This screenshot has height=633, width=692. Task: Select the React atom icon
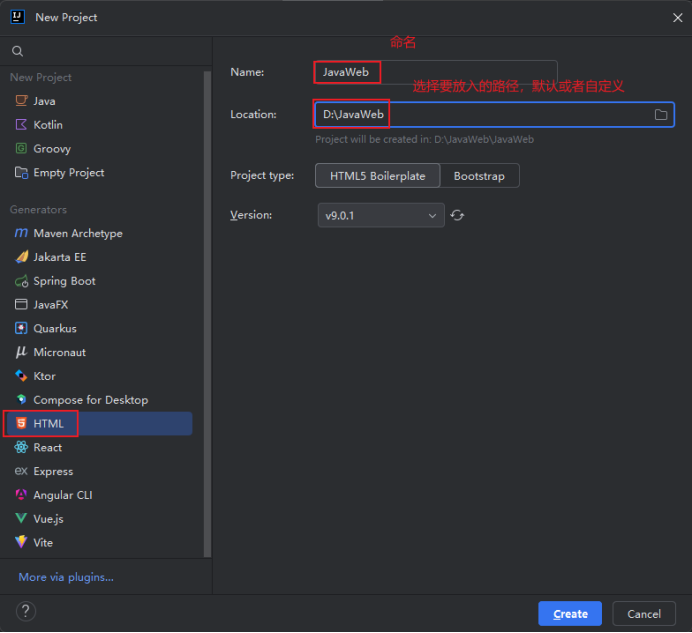(21, 447)
